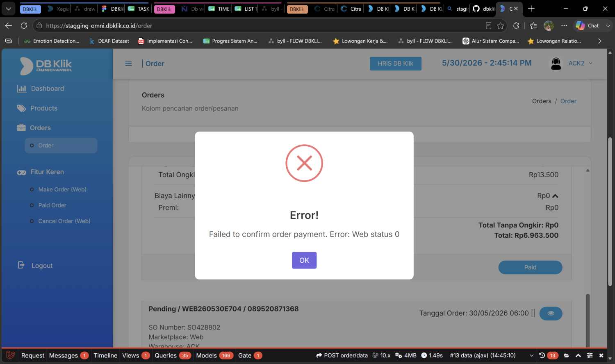Viewport: 615px width, 364px height.
Task: Select the Order submenu item
Action: pyautogui.click(x=61, y=146)
